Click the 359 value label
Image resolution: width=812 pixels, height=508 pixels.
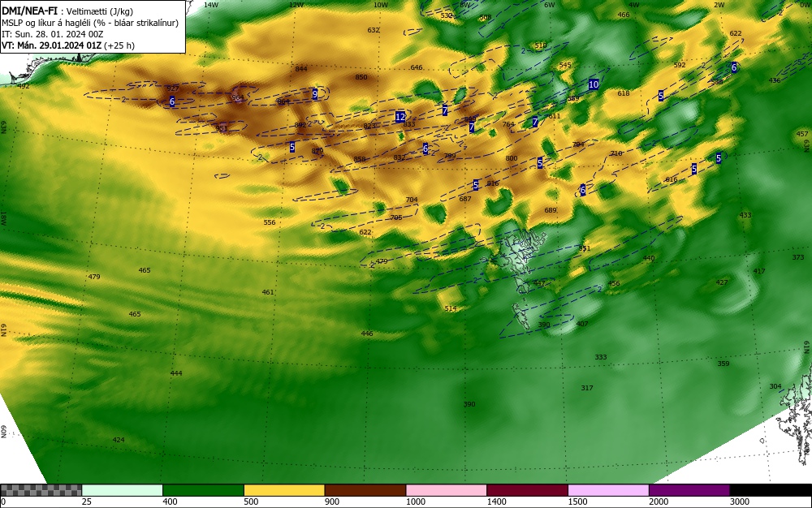[x=723, y=364]
